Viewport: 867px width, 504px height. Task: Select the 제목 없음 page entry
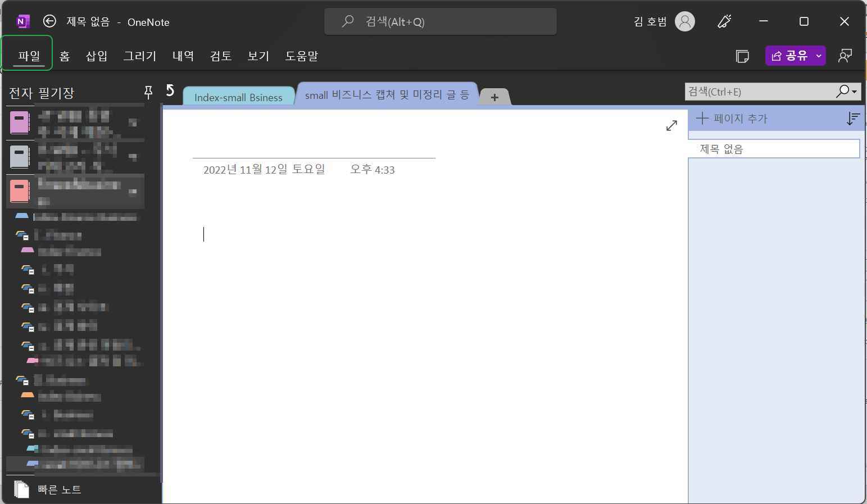click(774, 149)
